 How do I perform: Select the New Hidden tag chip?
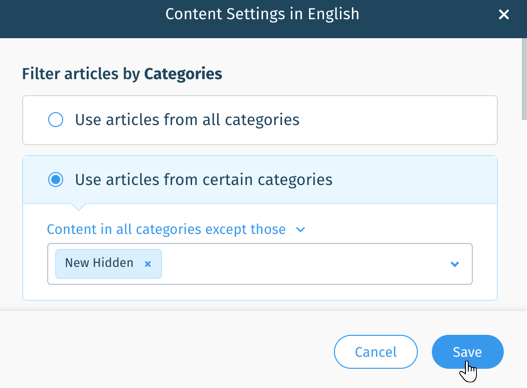[109, 264]
